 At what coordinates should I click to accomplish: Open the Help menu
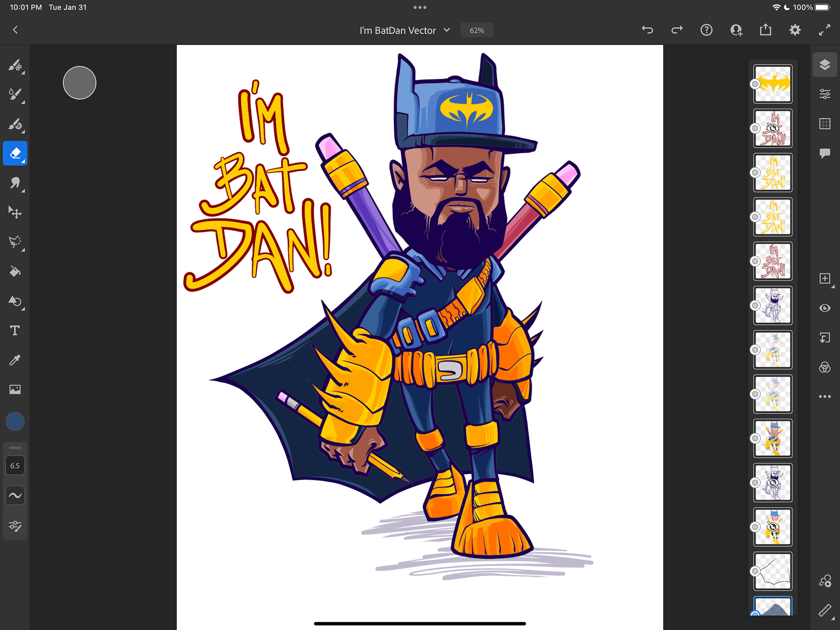point(707,30)
